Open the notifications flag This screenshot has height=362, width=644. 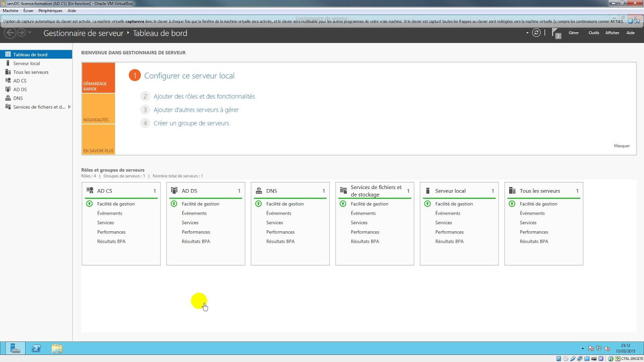click(x=556, y=33)
